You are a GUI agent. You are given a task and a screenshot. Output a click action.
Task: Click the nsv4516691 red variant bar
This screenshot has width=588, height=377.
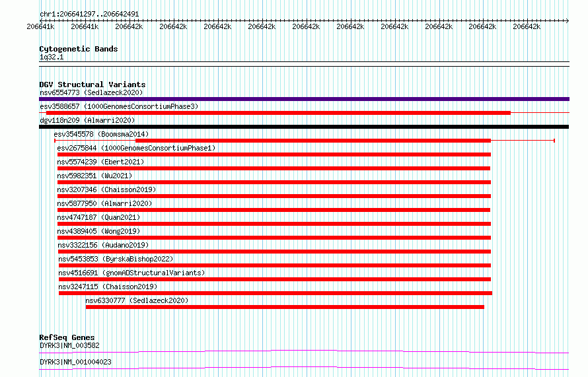275,279
